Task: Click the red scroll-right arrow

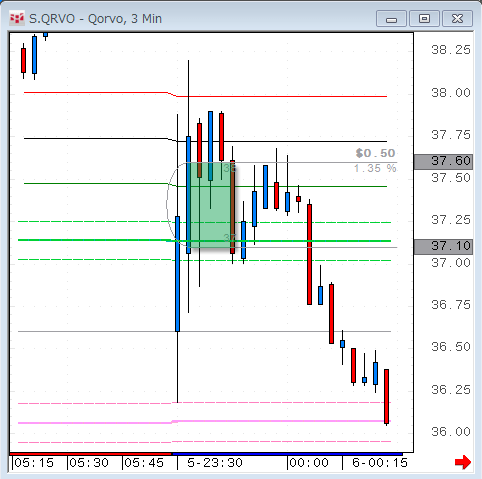Action: tap(463, 462)
